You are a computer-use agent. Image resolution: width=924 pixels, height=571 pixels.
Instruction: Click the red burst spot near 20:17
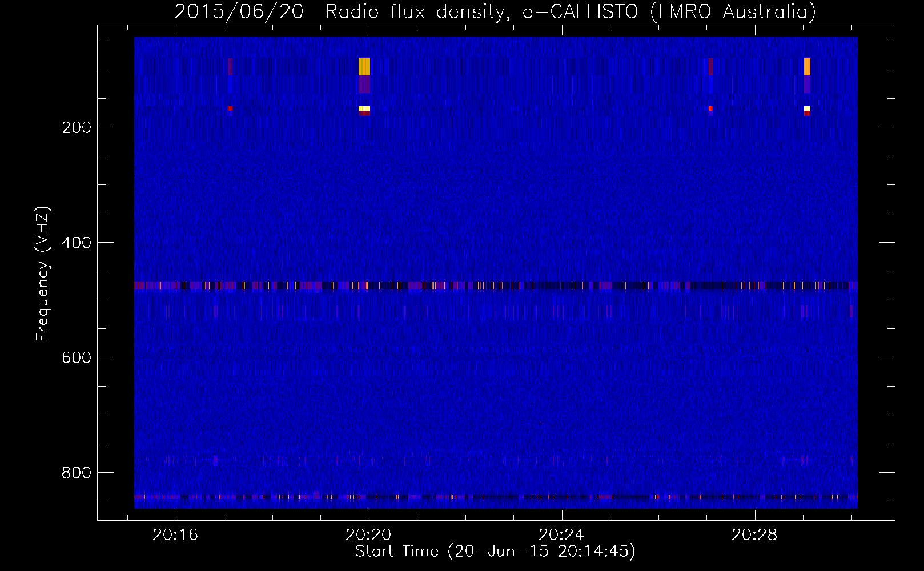(x=230, y=108)
